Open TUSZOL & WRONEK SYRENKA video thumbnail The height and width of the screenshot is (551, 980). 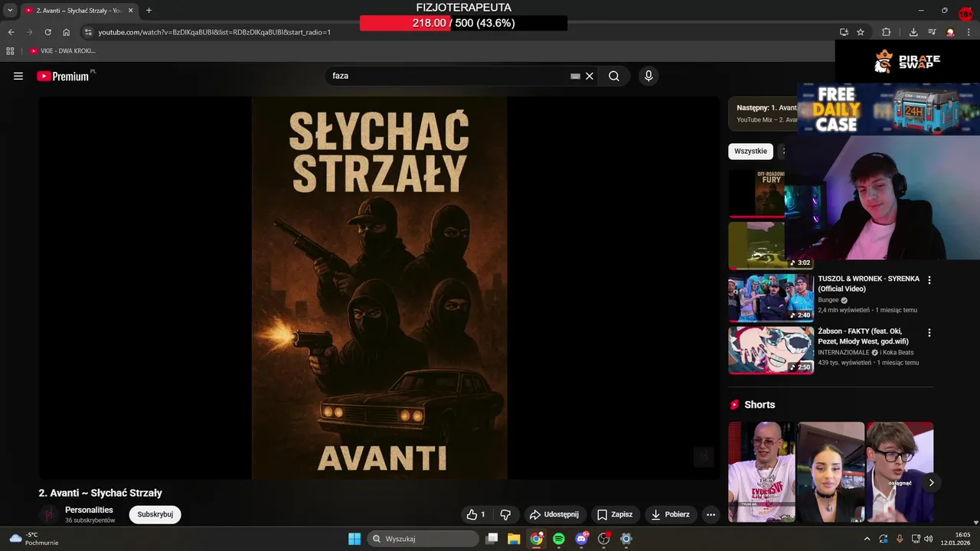click(x=771, y=298)
